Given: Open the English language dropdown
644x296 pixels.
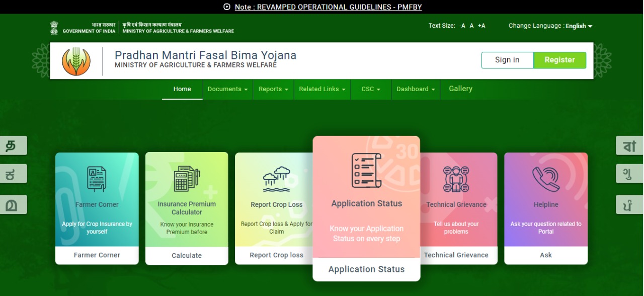Looking at the screenshot, I should tap(579, 26).
